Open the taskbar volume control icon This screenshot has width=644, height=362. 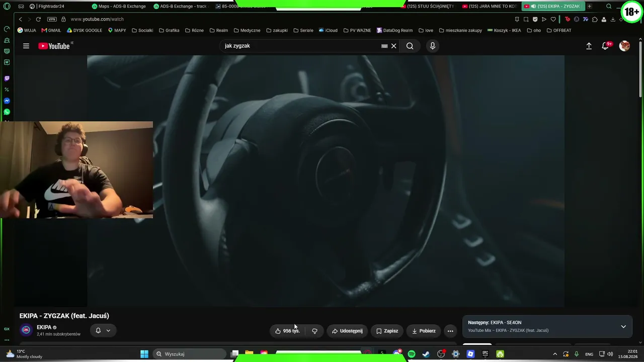click(610, 354)
